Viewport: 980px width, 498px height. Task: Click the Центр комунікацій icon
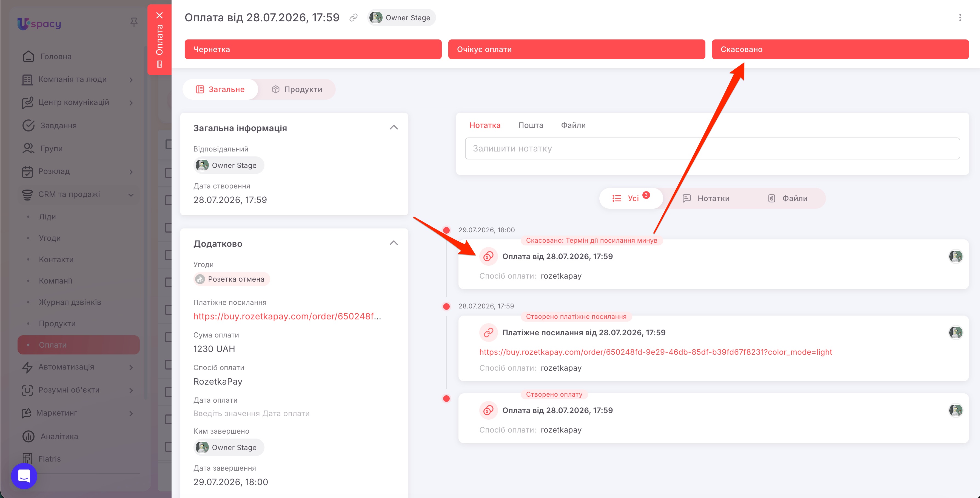27,103
